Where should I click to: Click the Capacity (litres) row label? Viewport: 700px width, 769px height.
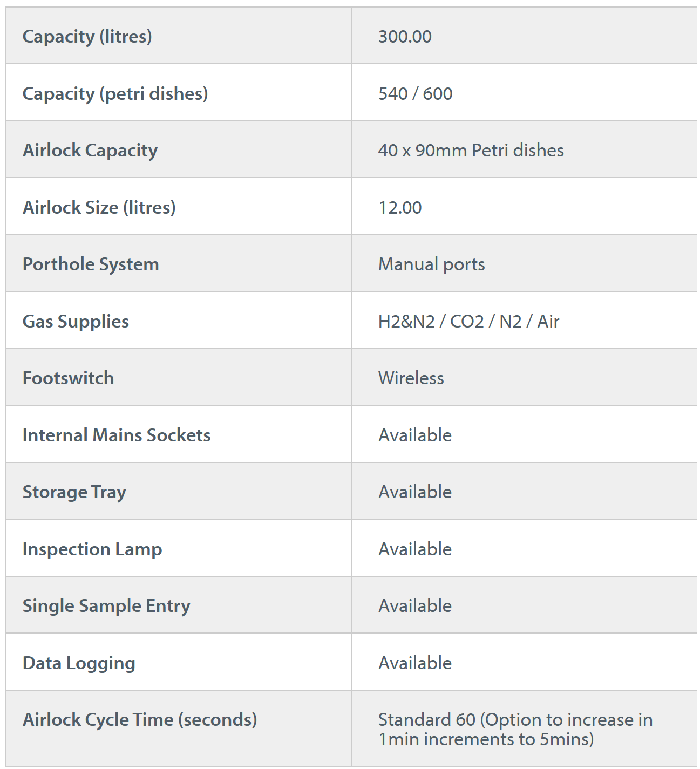coord(87,37)
